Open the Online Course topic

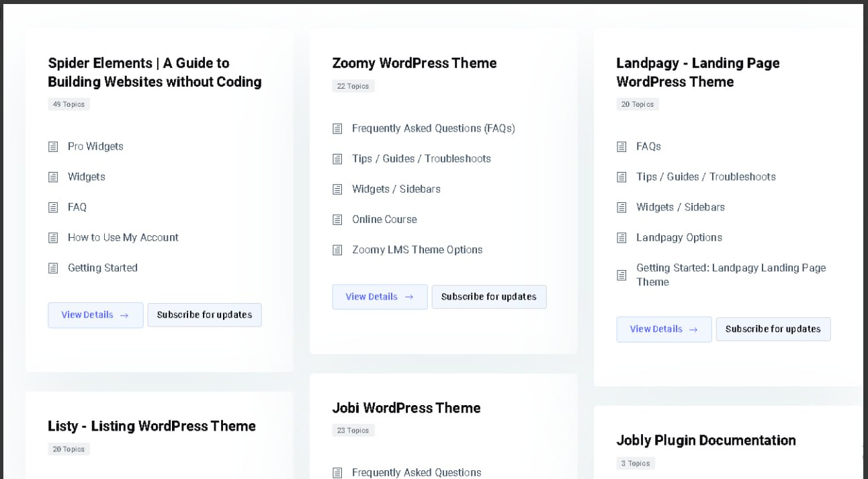pyautogui.click(x=384, y=219)
